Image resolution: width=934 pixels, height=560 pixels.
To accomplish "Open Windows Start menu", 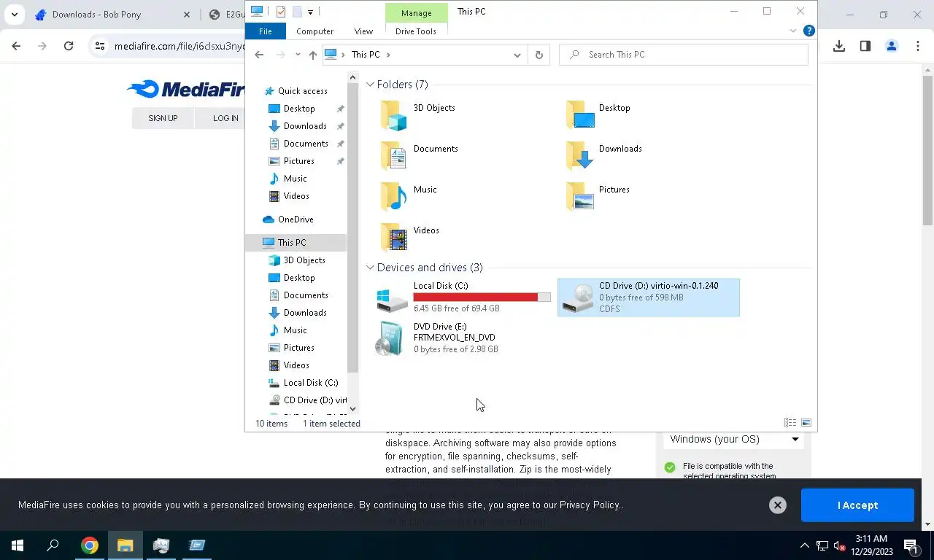I will click(x=18, y=545).
